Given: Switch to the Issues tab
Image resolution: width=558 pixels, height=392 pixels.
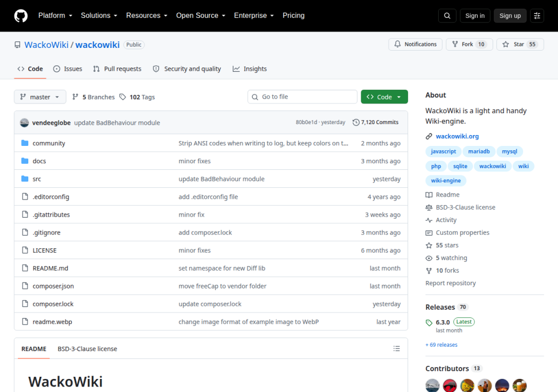Looking at the screenshot, I should [x=68, y=69].
